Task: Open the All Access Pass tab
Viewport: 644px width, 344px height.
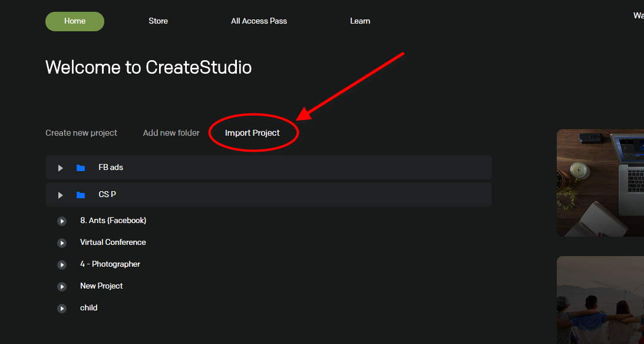Action: pos(259,21)
